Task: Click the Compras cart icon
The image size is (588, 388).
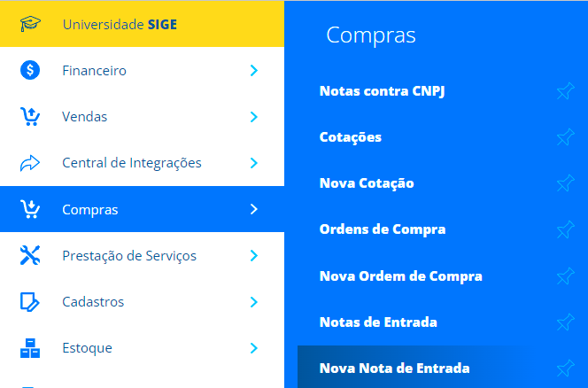Action: point(30,209)
